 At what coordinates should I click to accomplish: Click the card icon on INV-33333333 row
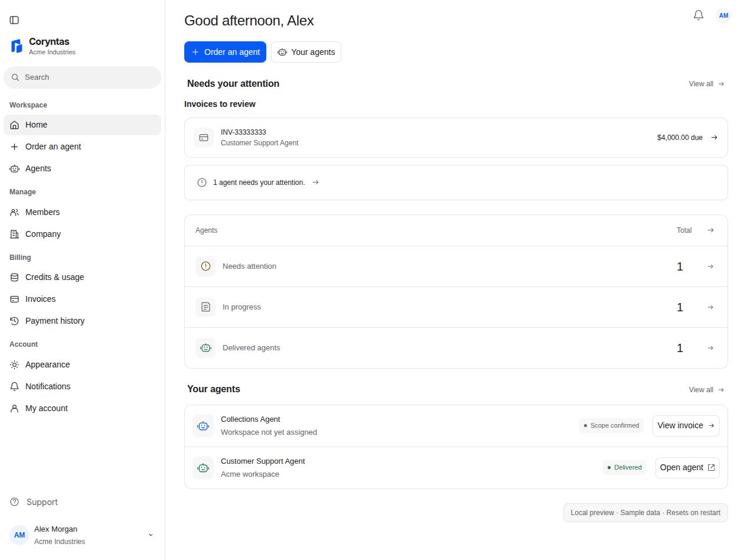204,138
